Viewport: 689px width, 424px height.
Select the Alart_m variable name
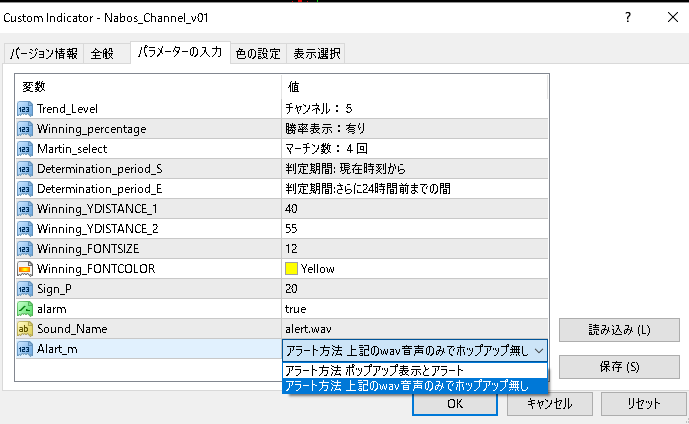pos(57,349)
